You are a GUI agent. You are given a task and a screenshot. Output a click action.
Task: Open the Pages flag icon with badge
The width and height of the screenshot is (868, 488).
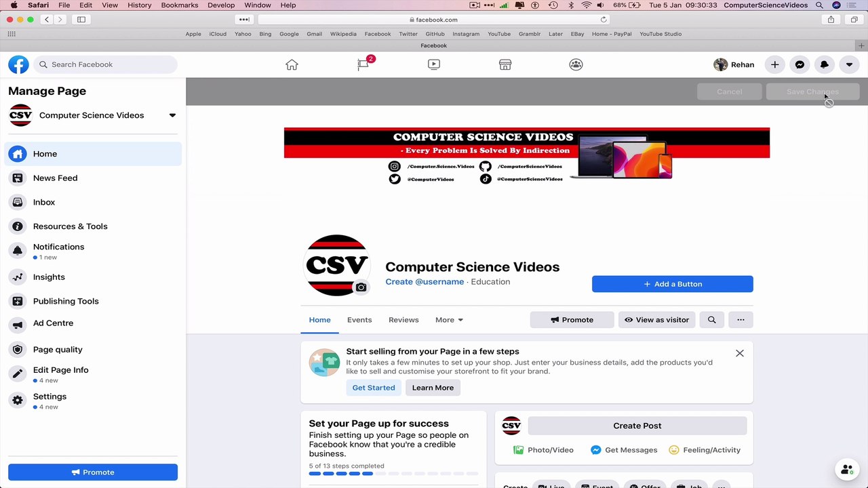click(x=363, y=64)
